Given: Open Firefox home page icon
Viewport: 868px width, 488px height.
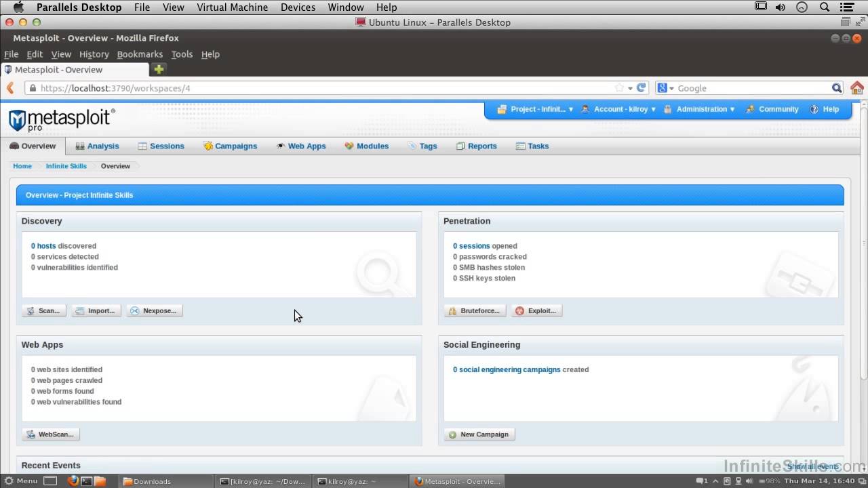Looking at the screenshot, I should pyautogui.click(x=857, y=88).
